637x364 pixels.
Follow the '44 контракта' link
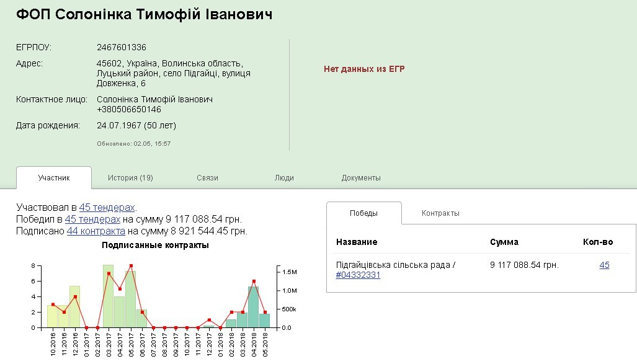tap(96, 231)
